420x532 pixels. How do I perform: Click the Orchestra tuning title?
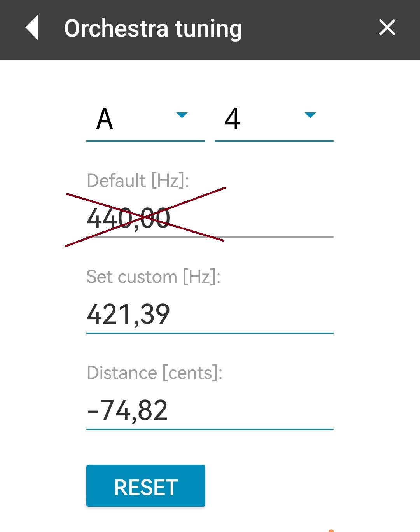coord(153,28)
